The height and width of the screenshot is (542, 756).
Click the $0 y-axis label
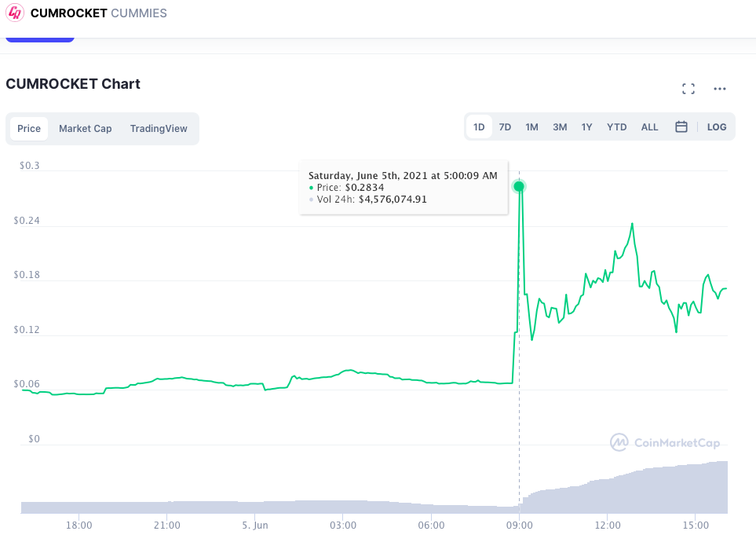click(34, 439)
